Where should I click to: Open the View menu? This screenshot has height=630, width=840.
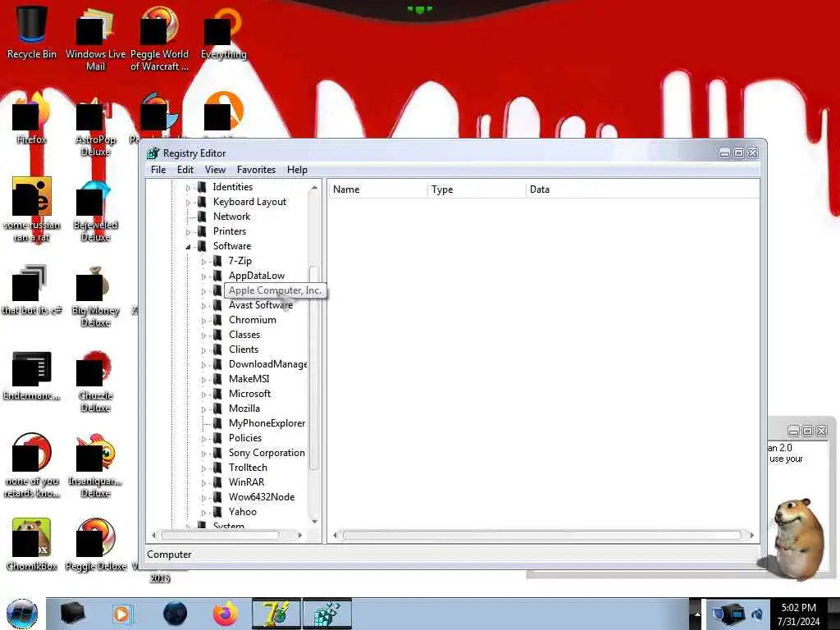point(215,170)
